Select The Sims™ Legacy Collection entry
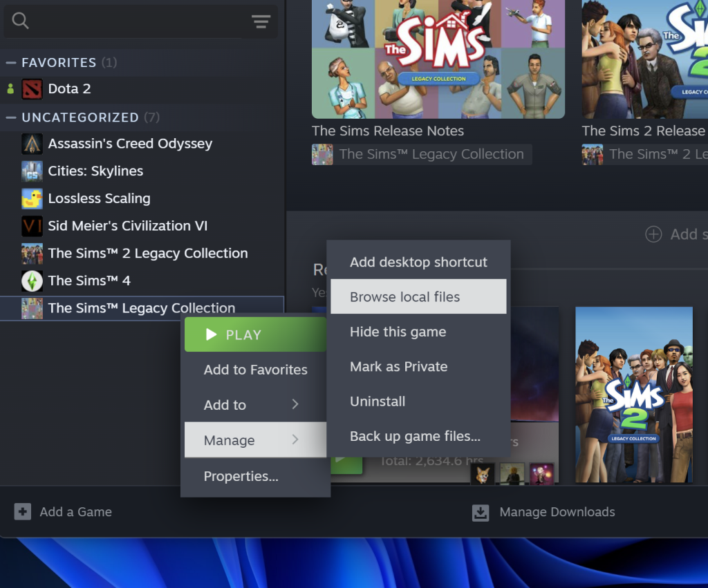 (x=142, y=308)
